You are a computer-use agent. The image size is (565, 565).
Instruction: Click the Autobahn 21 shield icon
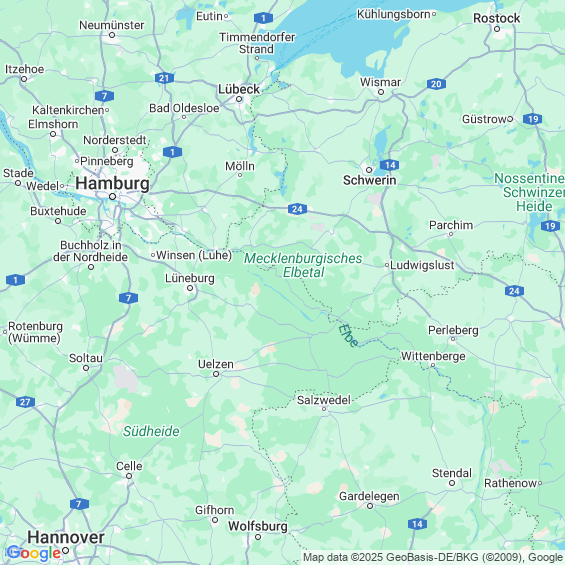click(164, 78)
